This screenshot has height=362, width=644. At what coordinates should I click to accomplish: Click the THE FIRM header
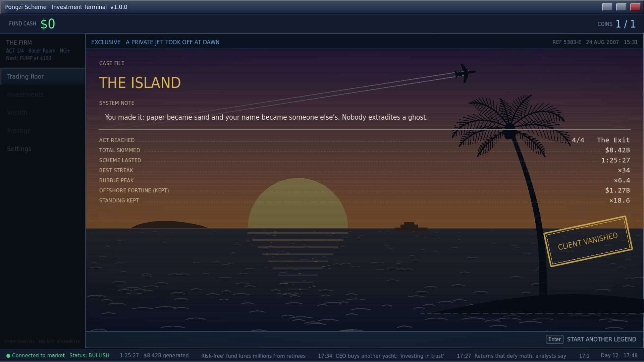(x=19, y=43)
